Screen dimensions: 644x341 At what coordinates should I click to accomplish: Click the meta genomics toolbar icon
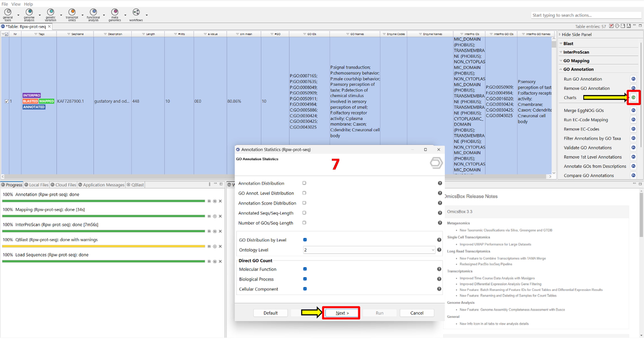[115, 12]
